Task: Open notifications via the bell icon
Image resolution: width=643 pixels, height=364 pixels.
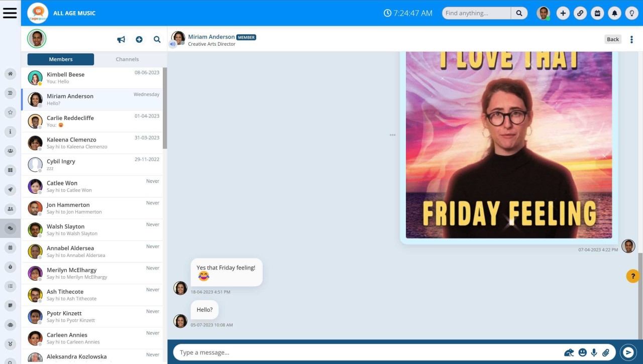Action: [x=614, y=13]
